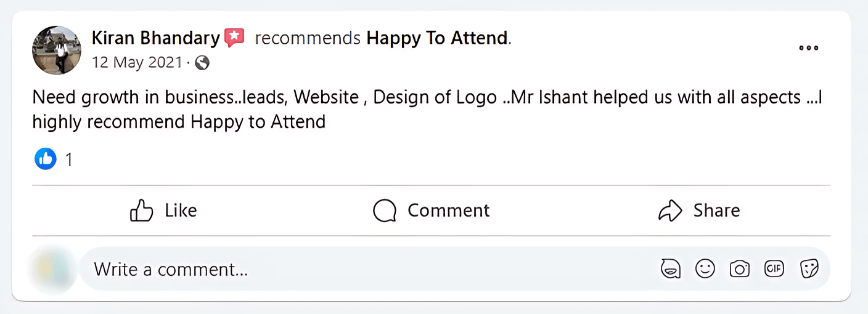868x314 pixels.
Task: Share this recommendation post
Action: point(698,211)
